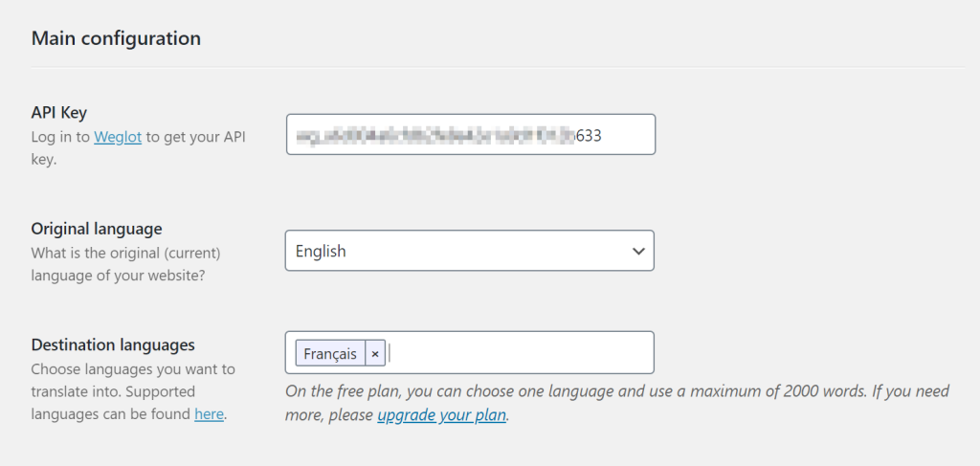Image resolution: width=980 pixels, height=466 pixels.
Task: Click the free plan notice text
Action: point(617,403)
